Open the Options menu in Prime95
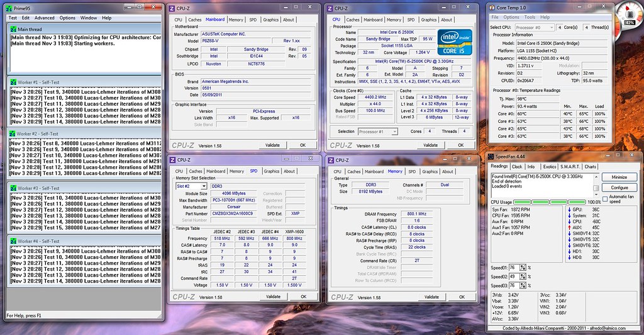Viewport: 644px width, 335px height. tap(67, 18)
